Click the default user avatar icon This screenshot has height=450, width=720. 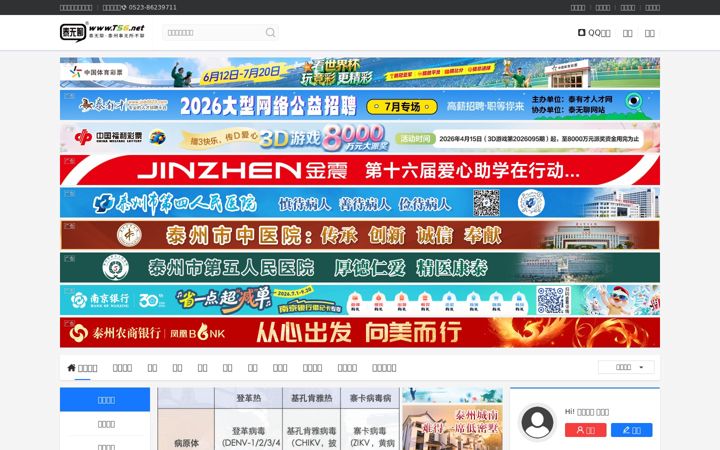(537, 422)
